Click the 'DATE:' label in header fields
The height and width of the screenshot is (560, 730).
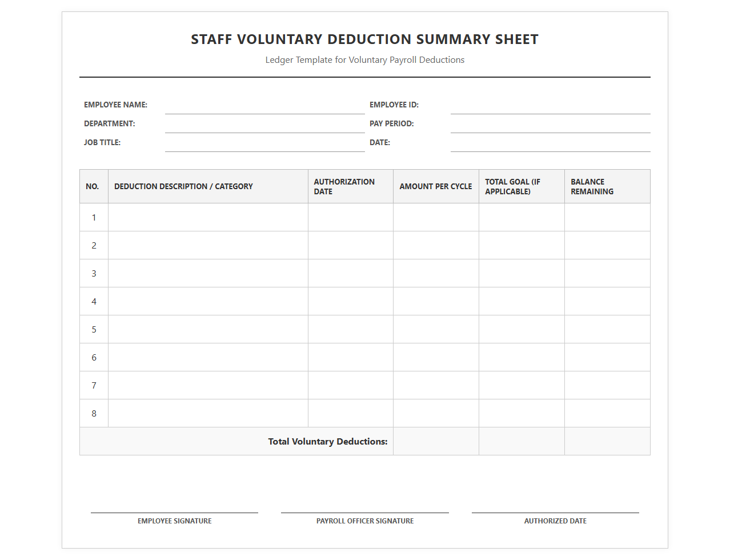pos(380,142)
